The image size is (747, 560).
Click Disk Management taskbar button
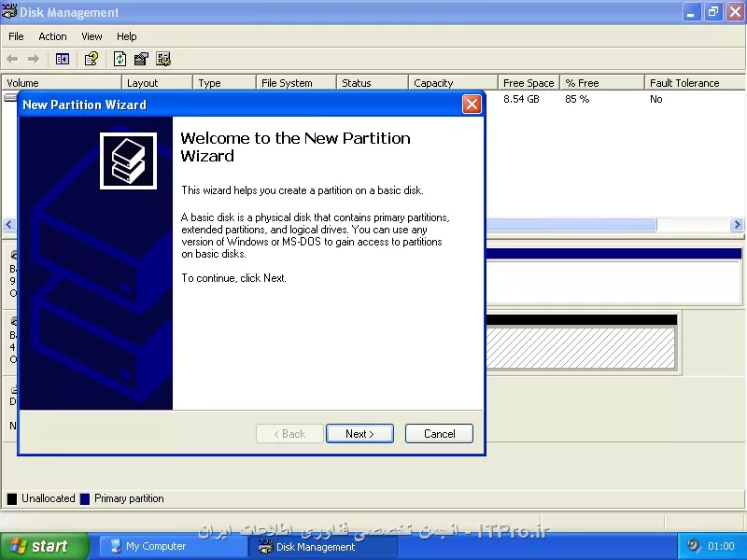click(x=322, y=547)
